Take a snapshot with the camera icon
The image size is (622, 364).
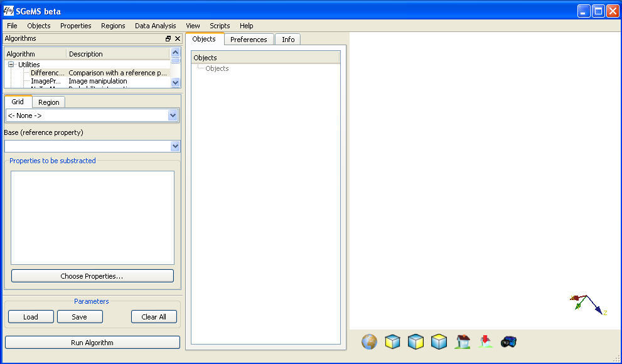508,342
